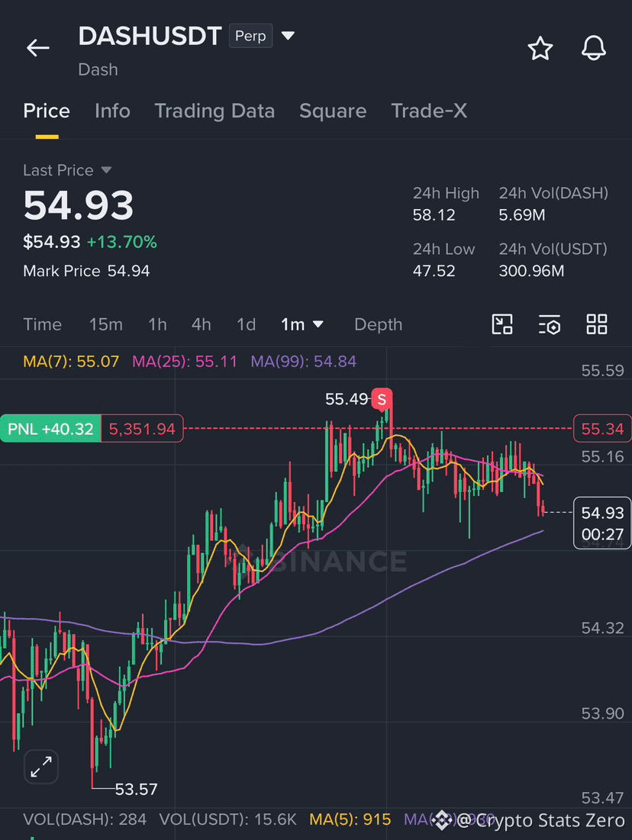The height and width of the screenshot is (840, 632).
Task: Select the 1h interval
Action: tap(157, 324)
